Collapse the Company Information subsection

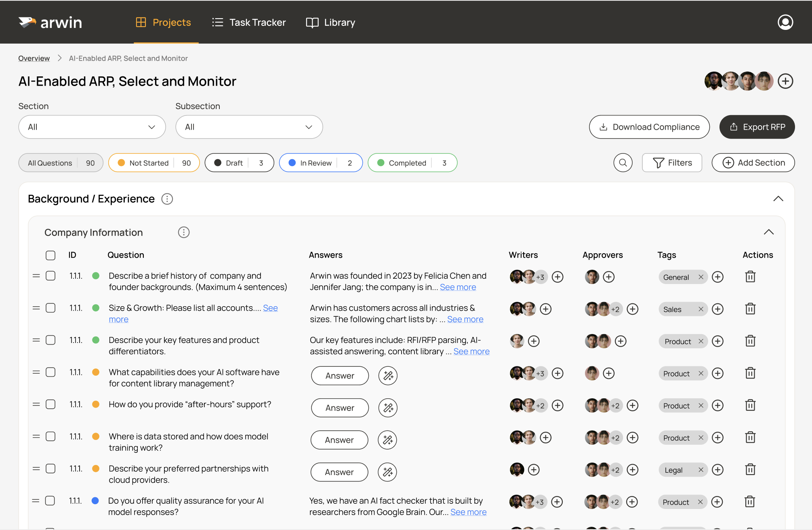pyautogui.click(x=768, y=232)
